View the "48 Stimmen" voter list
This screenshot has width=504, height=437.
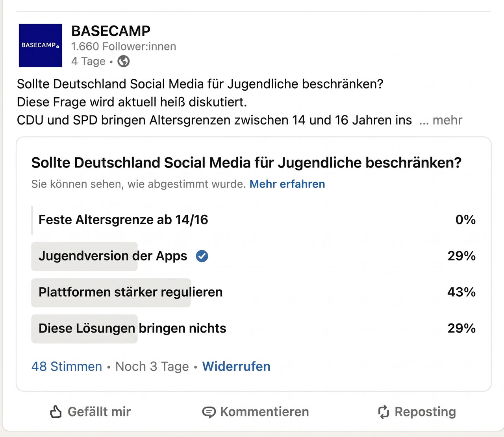point(67,366)
